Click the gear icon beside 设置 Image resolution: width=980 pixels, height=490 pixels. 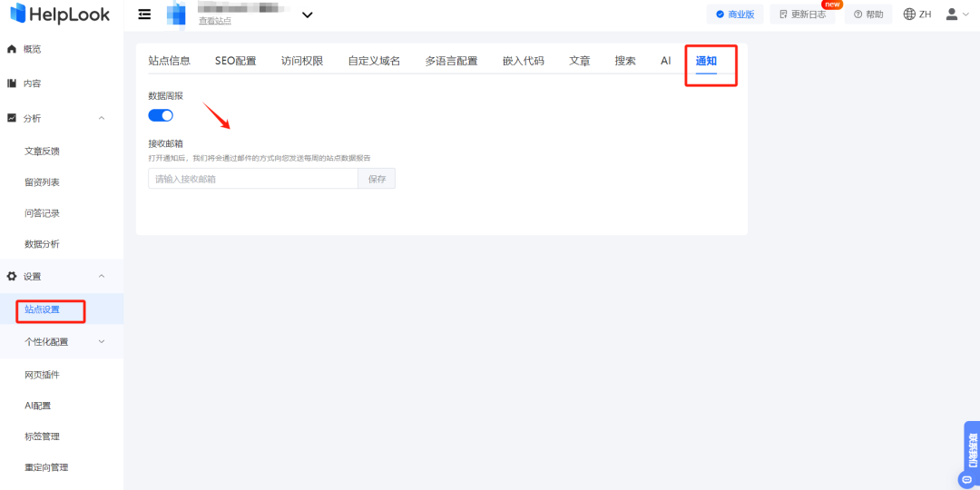[11, 276]
